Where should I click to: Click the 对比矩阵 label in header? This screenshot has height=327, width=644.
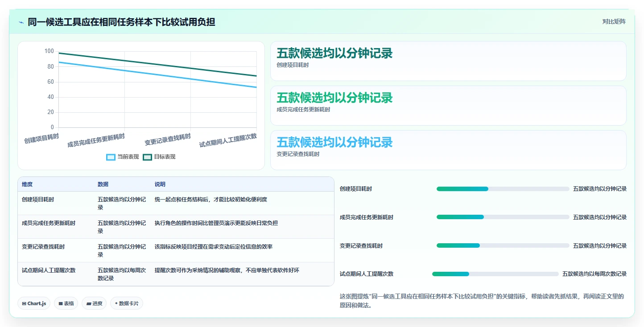[x=614, y=21]
